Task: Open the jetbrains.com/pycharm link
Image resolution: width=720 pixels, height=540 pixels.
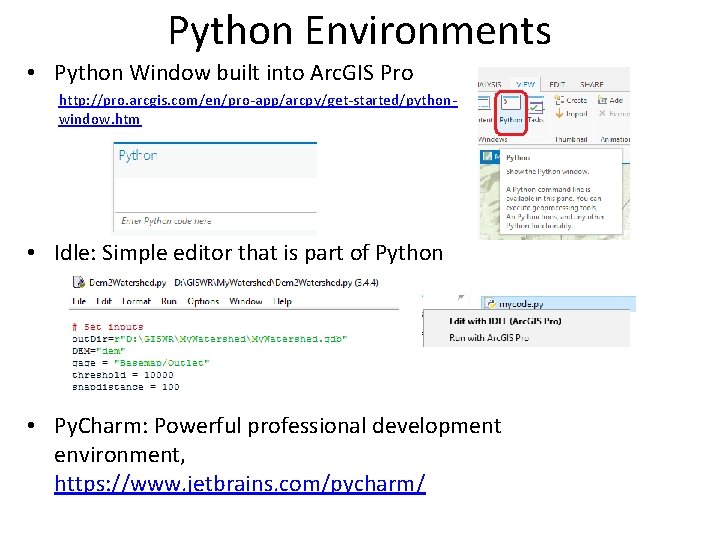Action: tap(240, 484)
